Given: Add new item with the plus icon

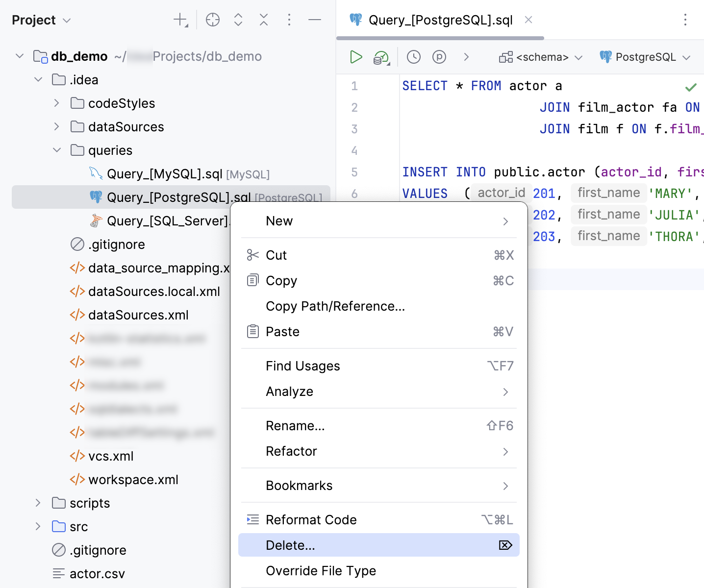Looking at the screenshot, I should (179, 20).
